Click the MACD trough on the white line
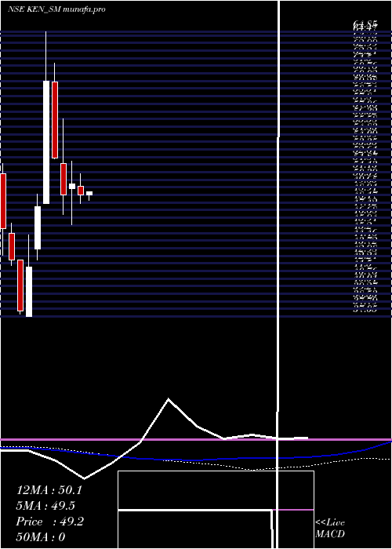Screen dimensions: 392x549 click(x=84, y=478)
